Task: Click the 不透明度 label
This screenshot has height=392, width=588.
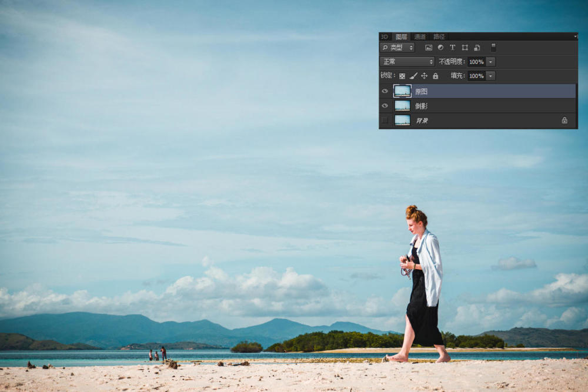Action: pos(452,62)
